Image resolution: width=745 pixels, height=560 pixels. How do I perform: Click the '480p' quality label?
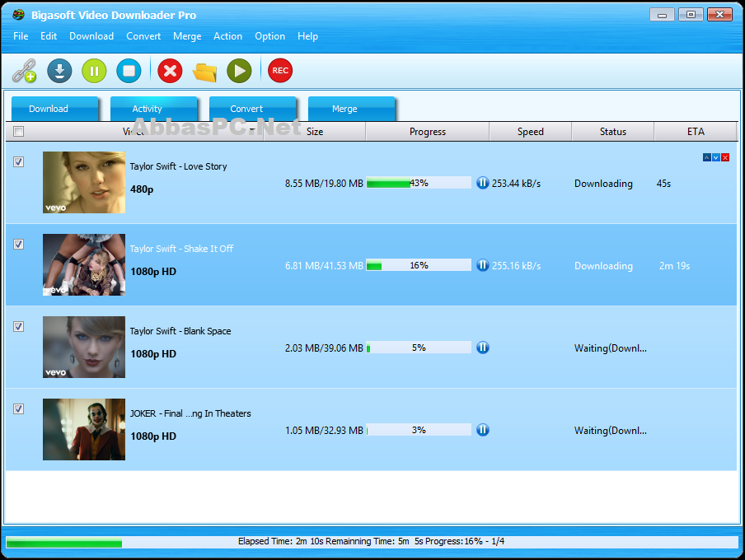click(142, 189)
